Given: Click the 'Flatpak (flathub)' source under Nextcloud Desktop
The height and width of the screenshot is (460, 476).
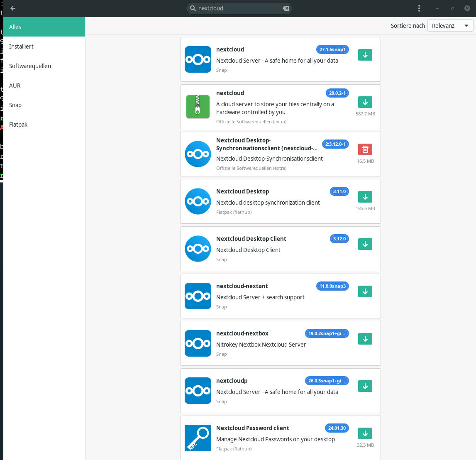Looking at the screenshot, I should point(234,212).
